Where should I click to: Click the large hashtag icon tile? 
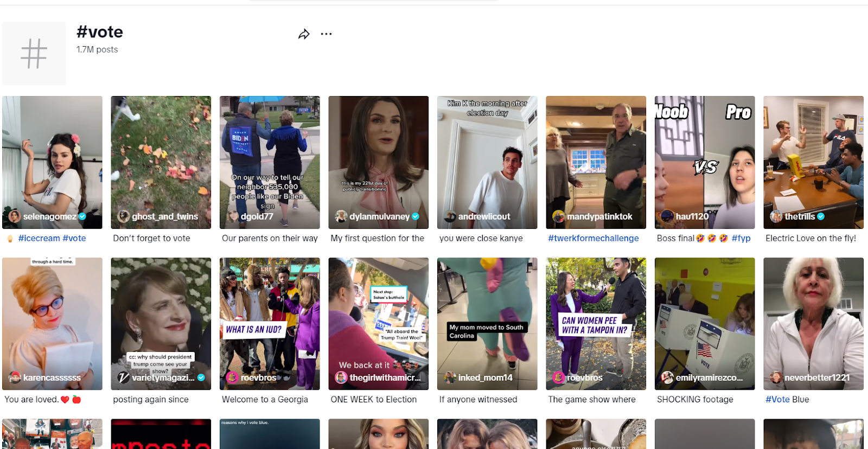pyautogui.click(x=34, y=54)
